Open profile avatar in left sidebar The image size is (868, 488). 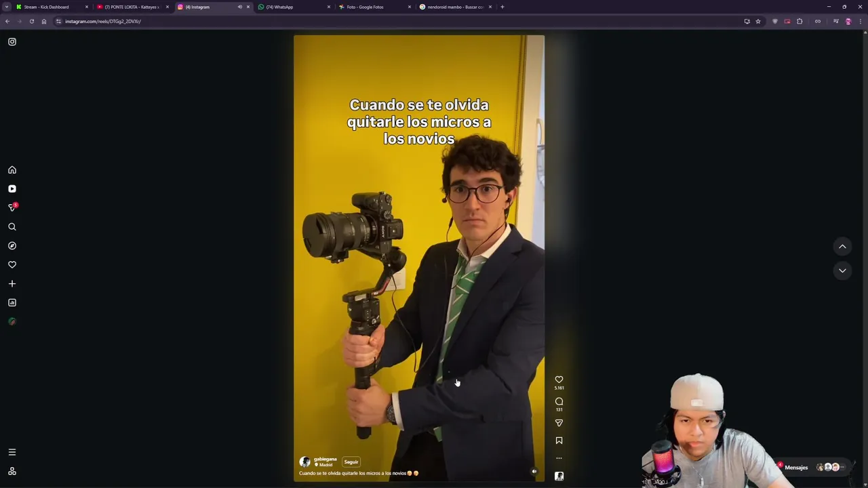[x=12, y=322]
